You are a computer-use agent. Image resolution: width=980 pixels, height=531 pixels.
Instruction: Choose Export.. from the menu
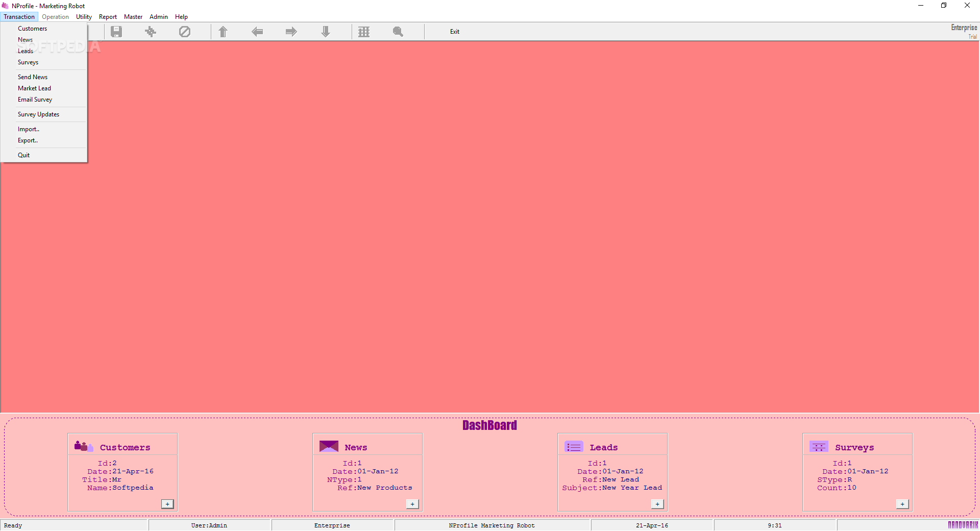44,140
